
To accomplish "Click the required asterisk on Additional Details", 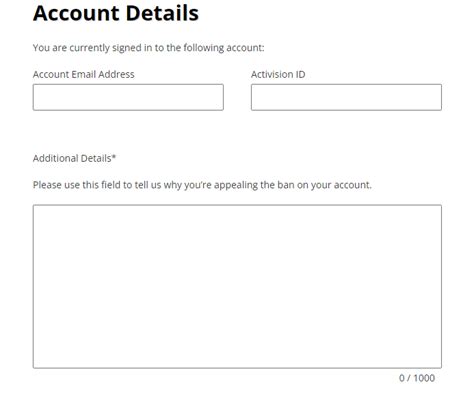I will click(x=114, y=156).
